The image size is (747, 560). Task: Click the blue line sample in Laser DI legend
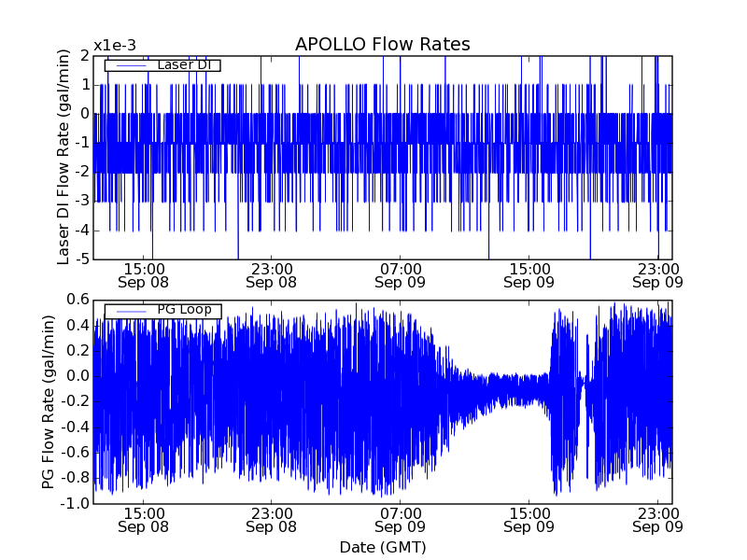click(128, 65)
